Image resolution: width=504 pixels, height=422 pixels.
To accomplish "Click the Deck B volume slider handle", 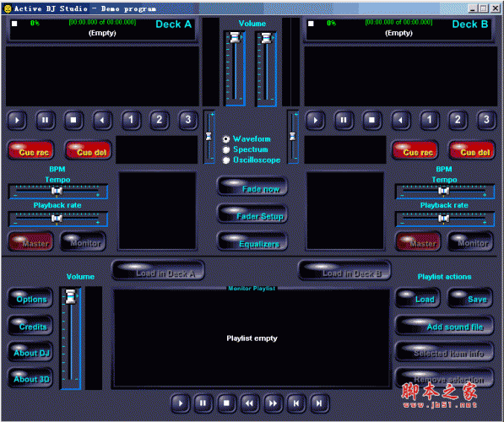I will (266, 38).
